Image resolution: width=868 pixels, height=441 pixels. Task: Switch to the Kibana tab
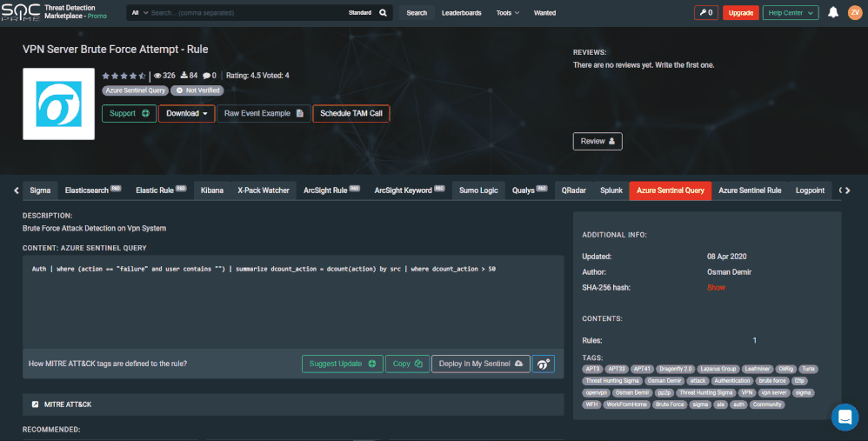pos(212,190)
